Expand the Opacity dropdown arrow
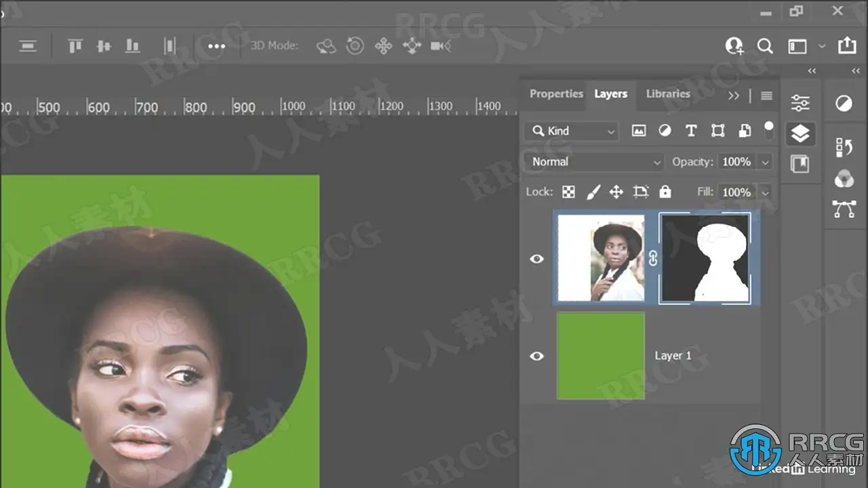 [x=766, y=162]
